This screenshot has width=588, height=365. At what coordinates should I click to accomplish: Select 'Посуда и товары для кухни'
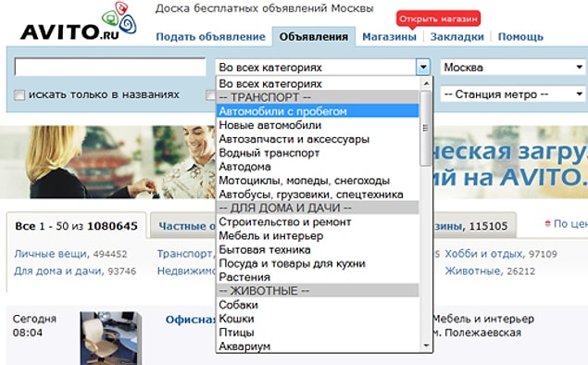(318, 263)
